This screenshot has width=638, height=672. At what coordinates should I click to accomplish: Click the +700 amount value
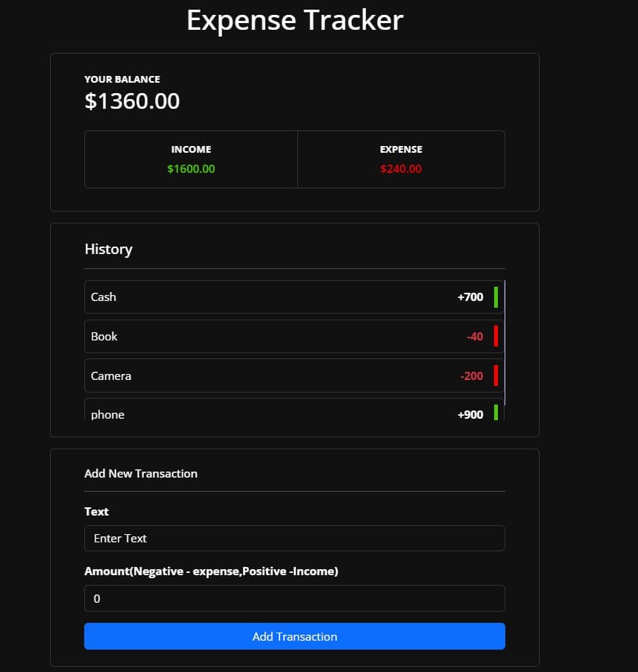[x=470, y=297]
